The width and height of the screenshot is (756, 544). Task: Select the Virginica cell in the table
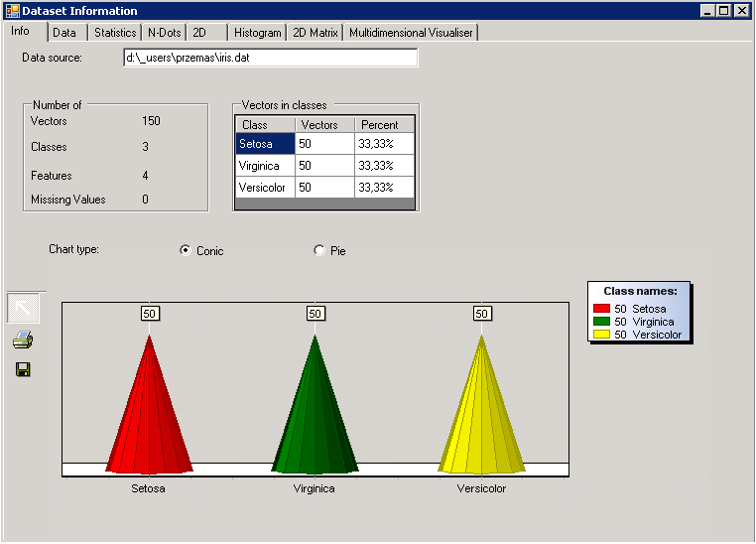pos(265,166)
